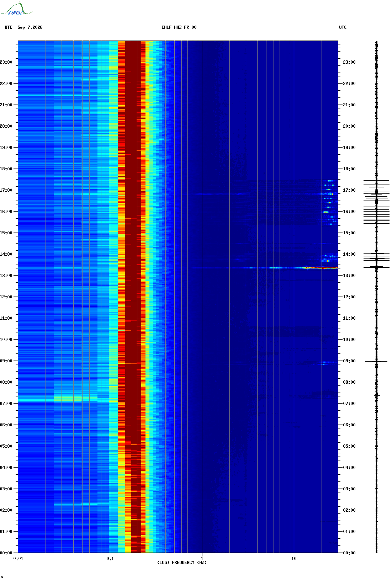
Task: Click the 17:00 label on right time axis
Action: [349, 190]
